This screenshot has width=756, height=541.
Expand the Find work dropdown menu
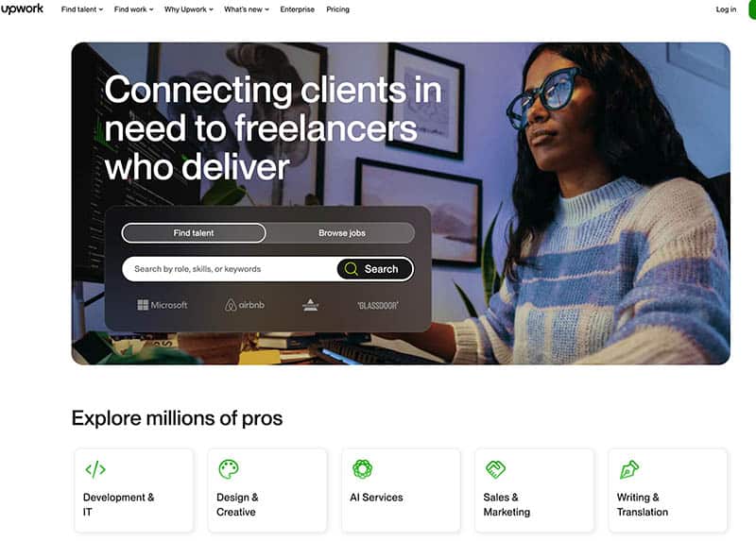133,9
